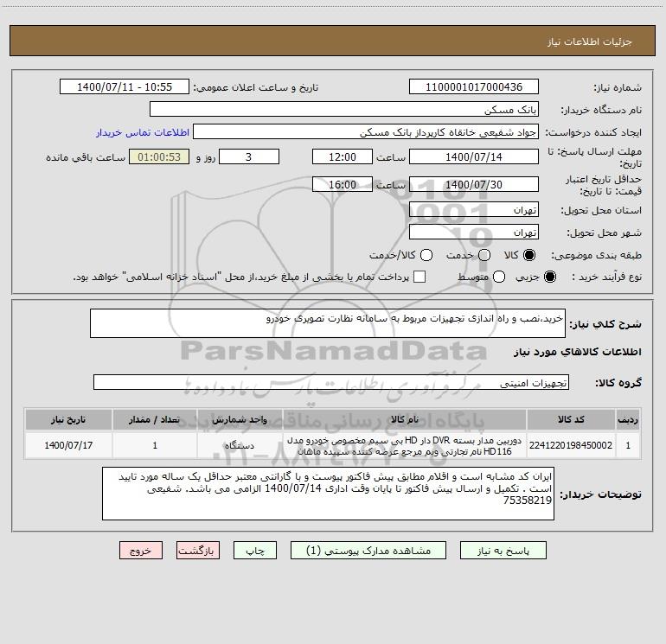Click the 12:00 deadline time field

[343, 156]
